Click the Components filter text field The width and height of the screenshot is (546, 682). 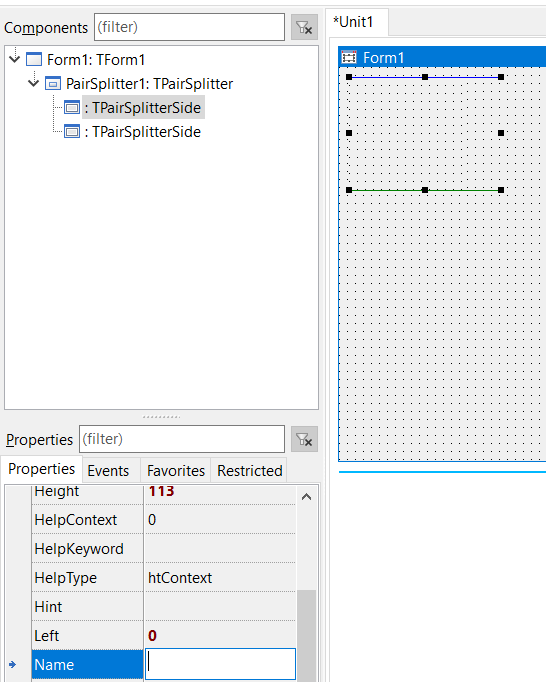[189, 27]
